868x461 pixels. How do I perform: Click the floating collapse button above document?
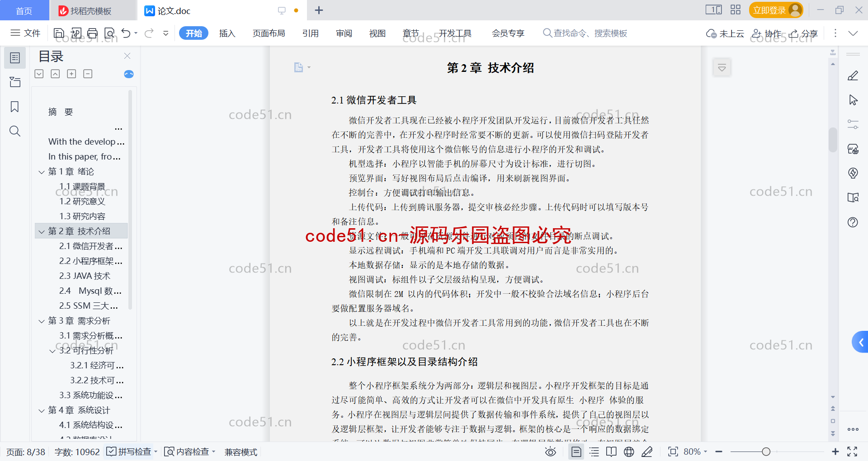(722, 68)
